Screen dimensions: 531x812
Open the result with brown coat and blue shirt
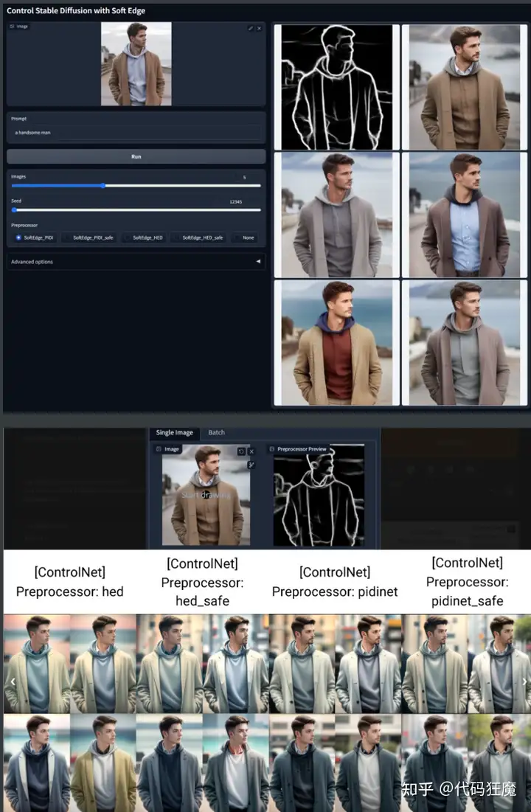click(465, 215)
